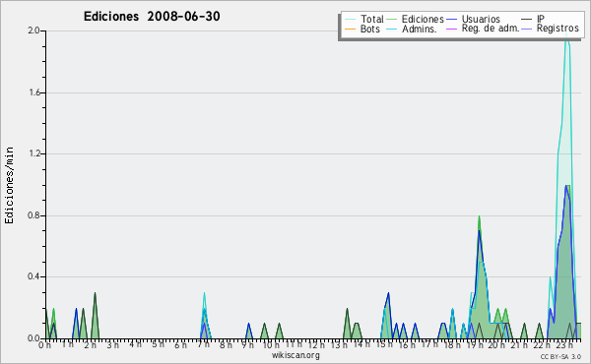Click the 15 h axis label
591x364 pixels.
pos(384,344)
